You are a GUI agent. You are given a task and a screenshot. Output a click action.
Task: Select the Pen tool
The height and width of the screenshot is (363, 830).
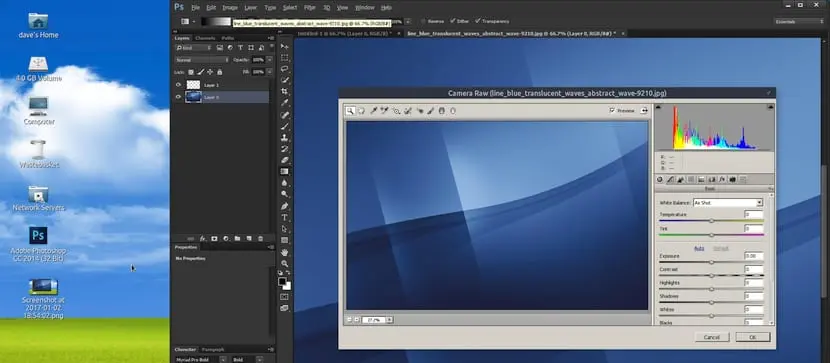285,206
